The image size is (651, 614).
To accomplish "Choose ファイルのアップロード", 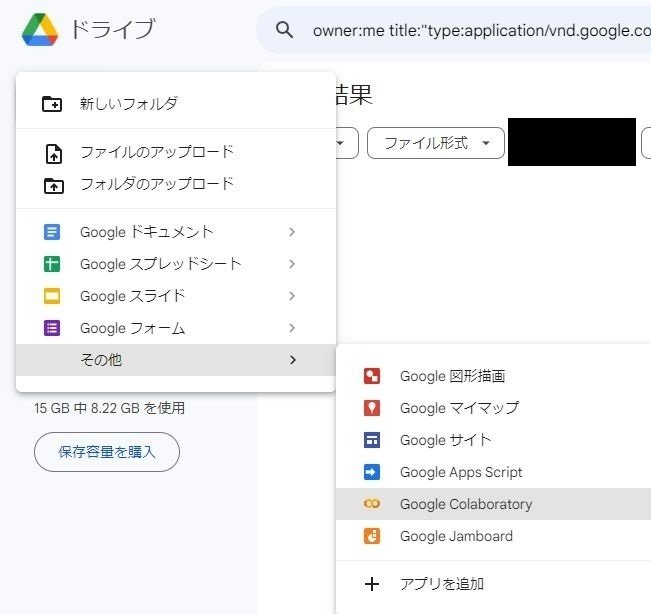I will click(x=176, y=153).
